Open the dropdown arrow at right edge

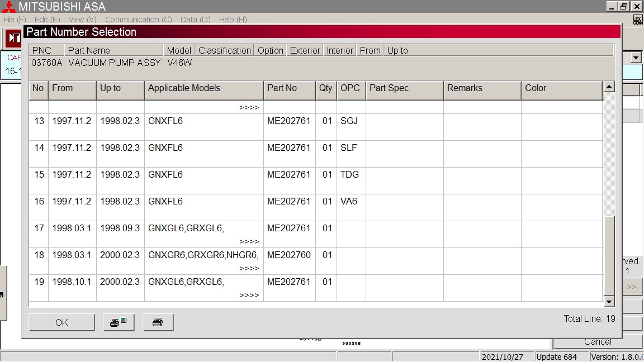point(636,58)
